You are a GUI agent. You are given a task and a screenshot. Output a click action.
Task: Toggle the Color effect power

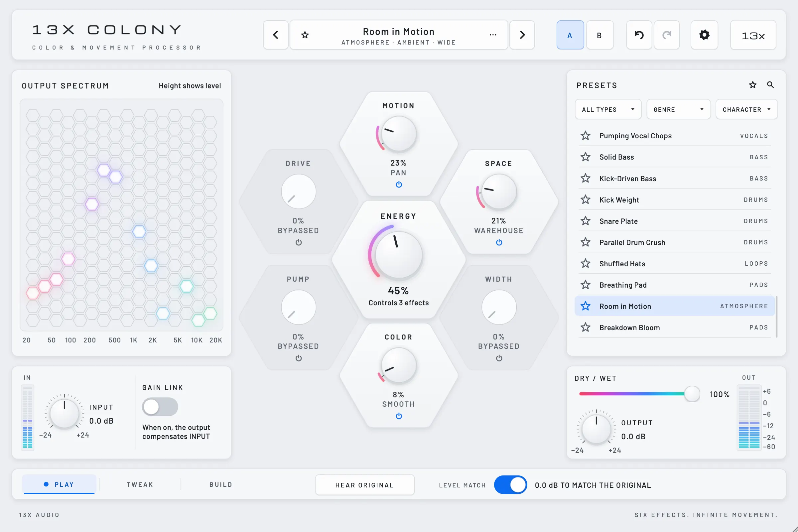(x=399, y=416)
